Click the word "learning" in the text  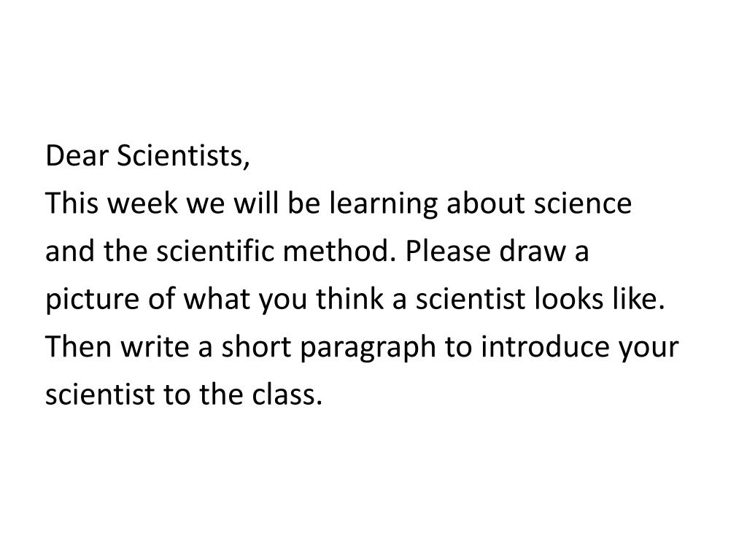pyautogui.click(x=383, y=205)
